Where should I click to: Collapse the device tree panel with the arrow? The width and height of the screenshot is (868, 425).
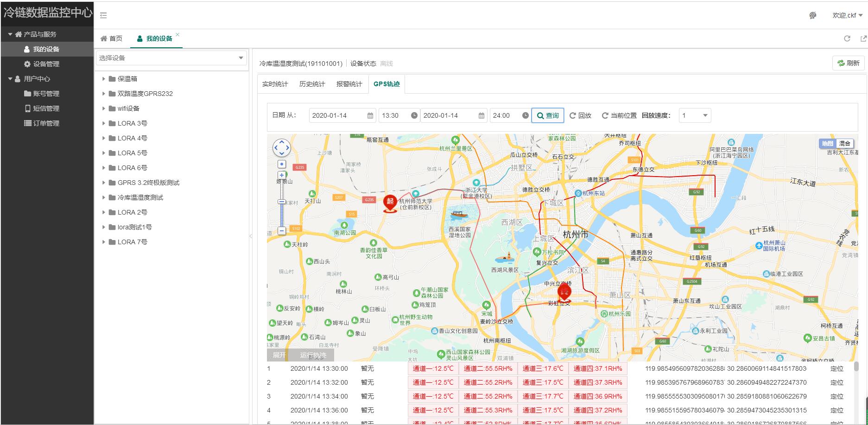pyautogui.click(x=251, y=235)
